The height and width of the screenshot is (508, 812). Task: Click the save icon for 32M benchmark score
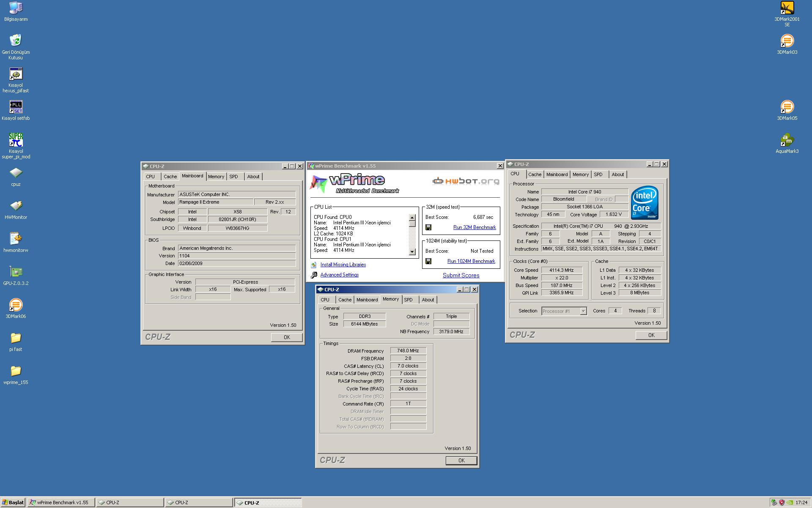click(x=428, y=227)
